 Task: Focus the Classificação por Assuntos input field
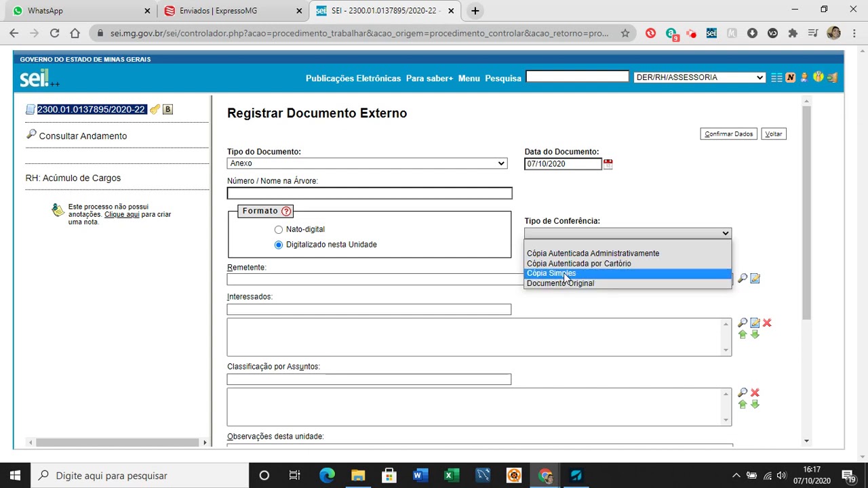pos(369,380)
